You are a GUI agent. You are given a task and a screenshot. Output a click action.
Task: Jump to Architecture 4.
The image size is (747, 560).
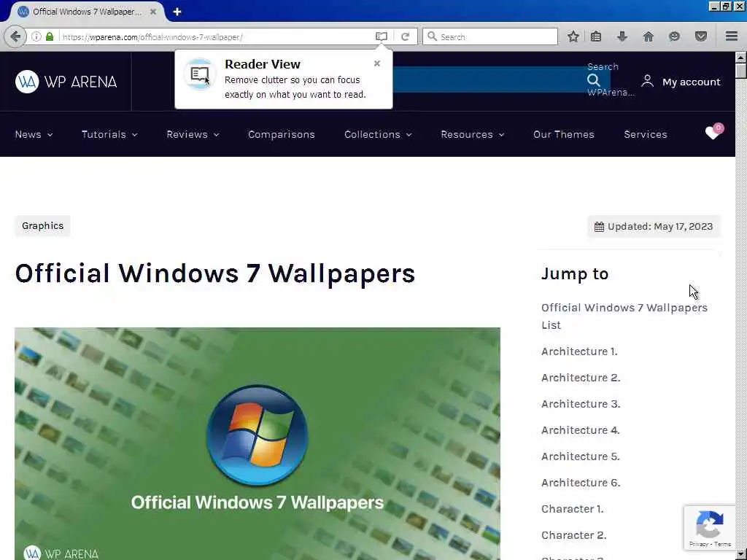coord(580,430)
